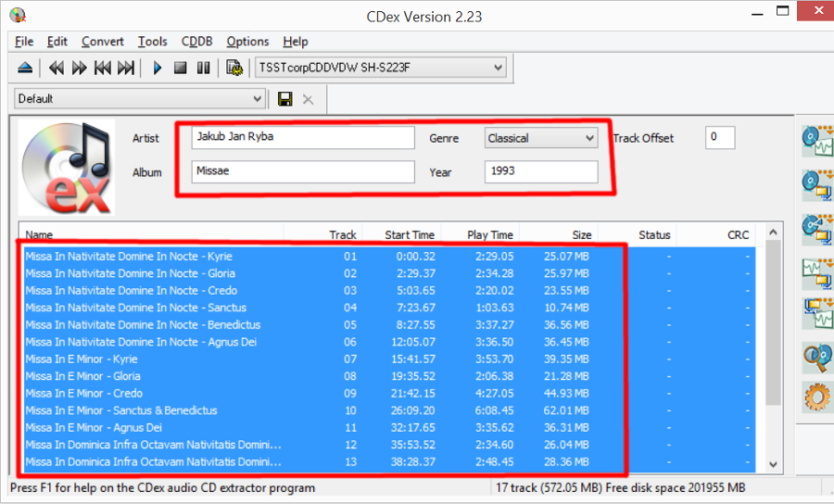Open the CDDB menu
This screenshot has height=504, width=834.
pyautogui.click(x=196, y=42)
